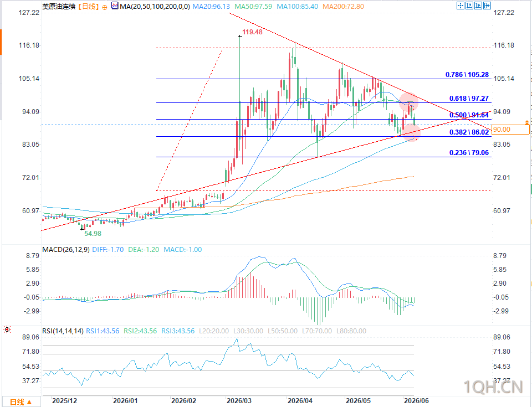The image size is (532, 407).
Task: Click the 2026/05 date label
Action: (x=359, y=401)
